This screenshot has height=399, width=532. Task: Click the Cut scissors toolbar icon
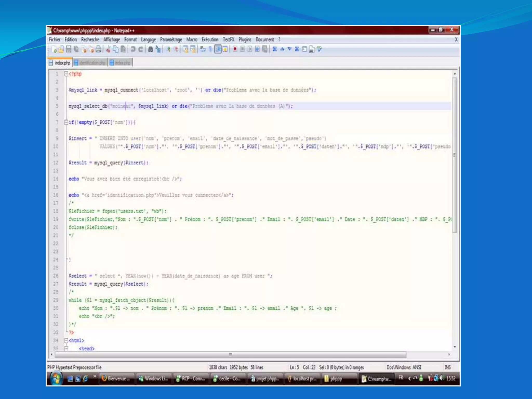pyautogui.click(x=108, y=49)
